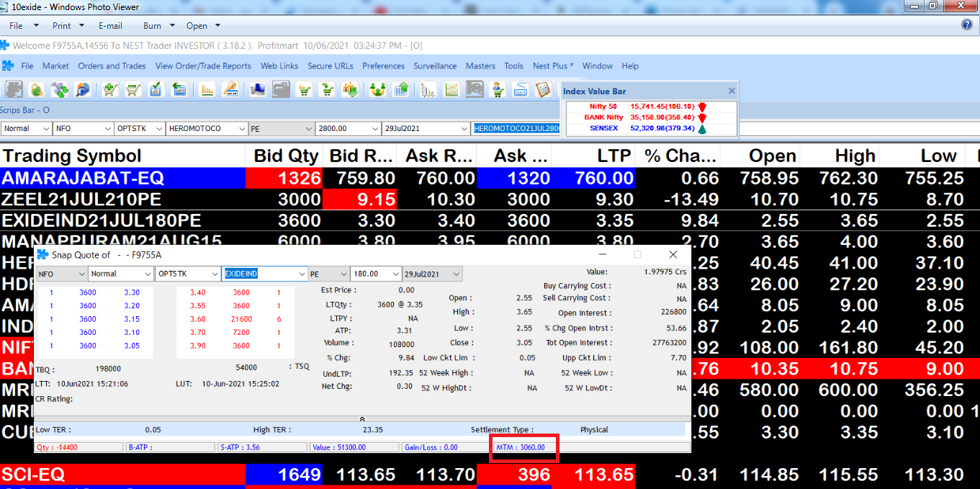The width and height of the screenshot is (980, 489).
Task: Click the Qty : -14400 status field
Action: click(x=79, y=447)
